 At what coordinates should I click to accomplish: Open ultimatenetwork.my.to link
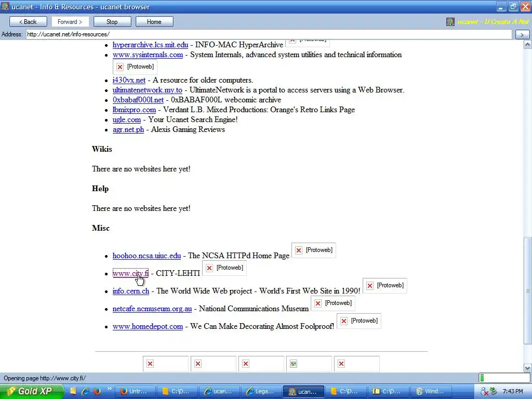147,90
